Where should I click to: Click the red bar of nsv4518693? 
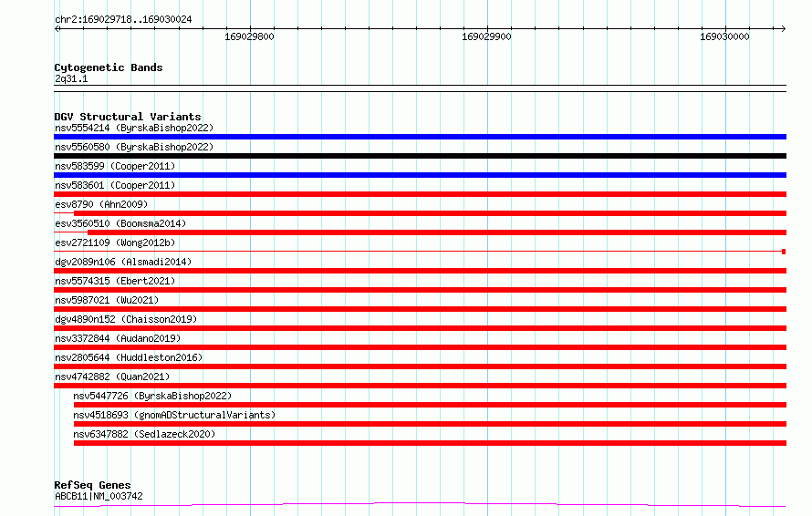point(430,424)
